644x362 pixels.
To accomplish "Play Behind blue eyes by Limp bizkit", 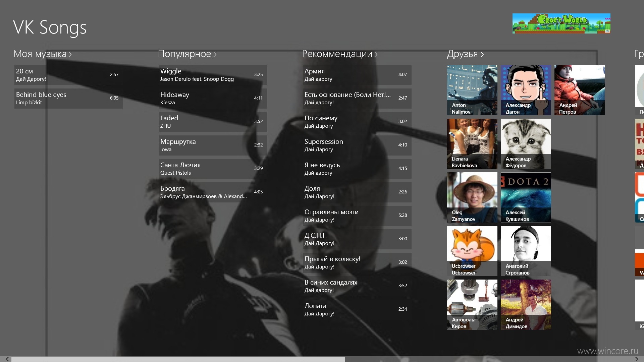I will click(68, 98).
